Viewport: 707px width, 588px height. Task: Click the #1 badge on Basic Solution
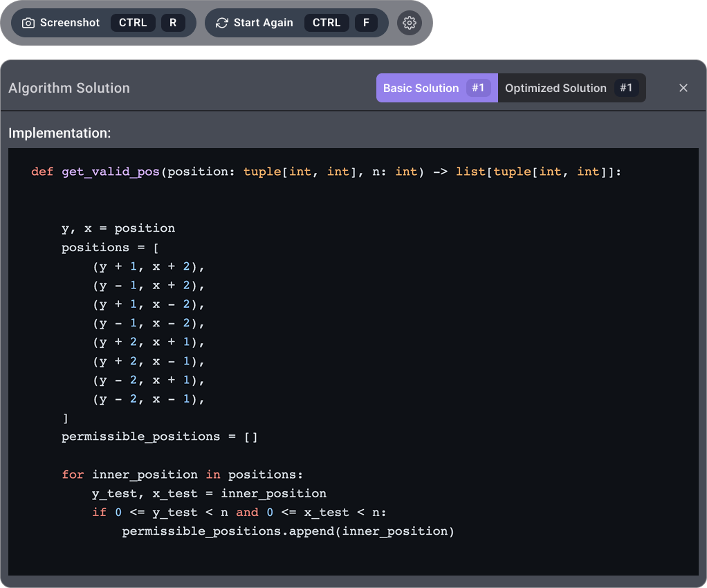[478, 88]
